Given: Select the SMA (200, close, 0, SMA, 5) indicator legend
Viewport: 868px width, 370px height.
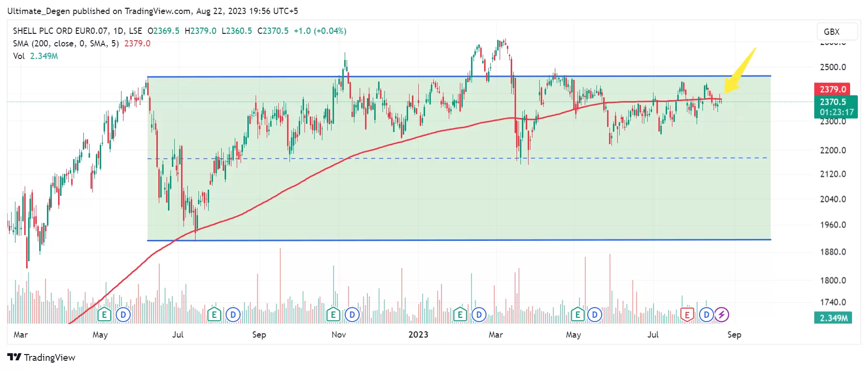Looking at the screenshot, I should click(66, 44).
